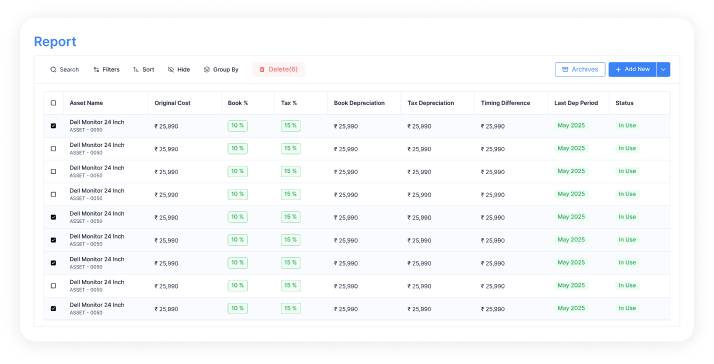Uncheck the last row's checkbox

click(x=53, y=309)
